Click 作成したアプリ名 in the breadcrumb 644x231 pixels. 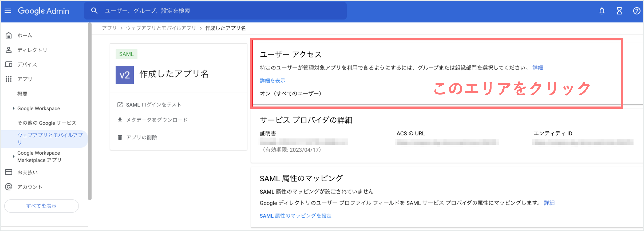pos(225,28)
